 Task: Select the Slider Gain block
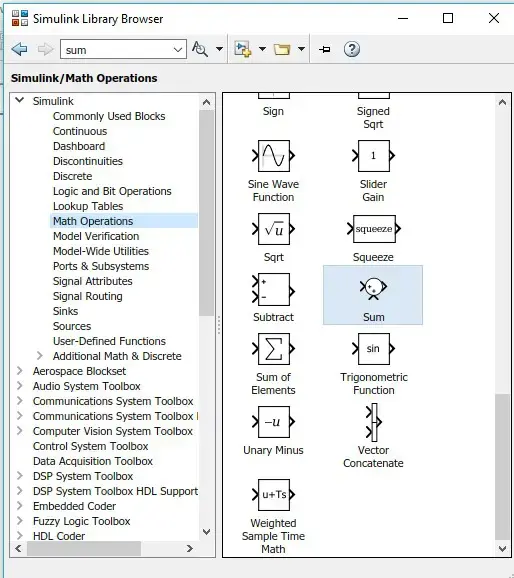[373, 156]
